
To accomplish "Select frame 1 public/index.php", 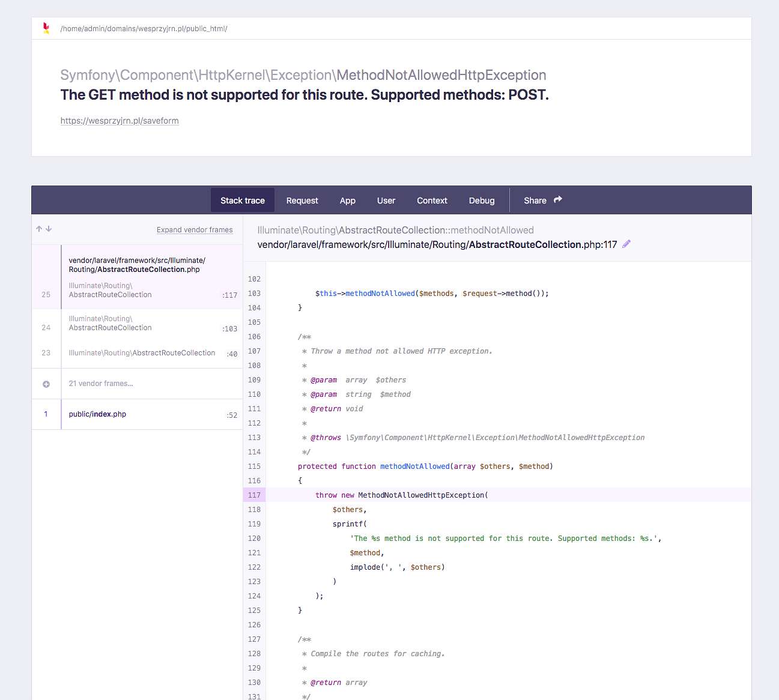I will pyautogui.click(x=138, y=414).
